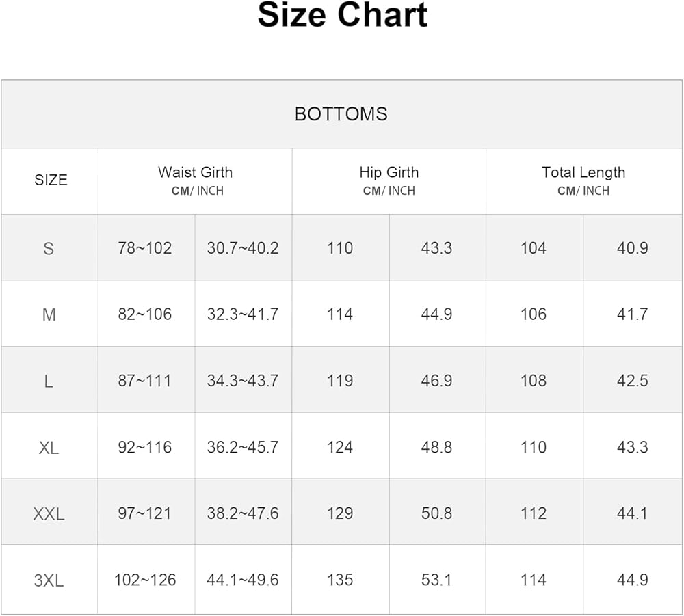This screenshot has width=684, height=616.
Task: Click the 32.3~41.7 waist inch cell
Action: [x=243, y=314]
